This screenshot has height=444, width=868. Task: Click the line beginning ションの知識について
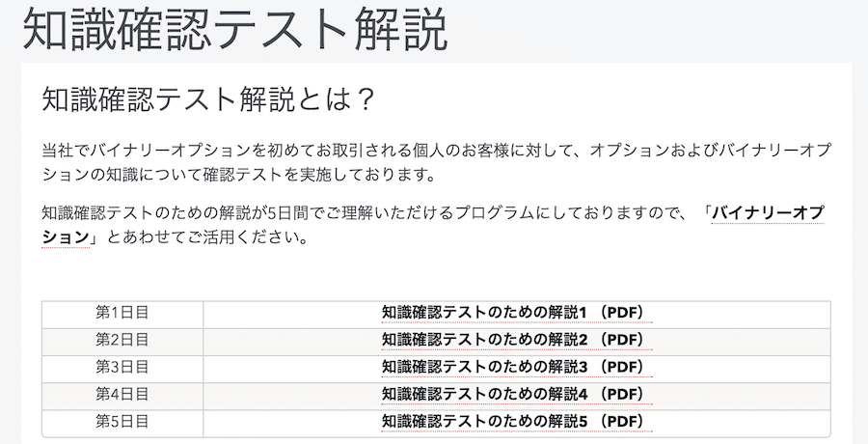click(x=239, y=175)
